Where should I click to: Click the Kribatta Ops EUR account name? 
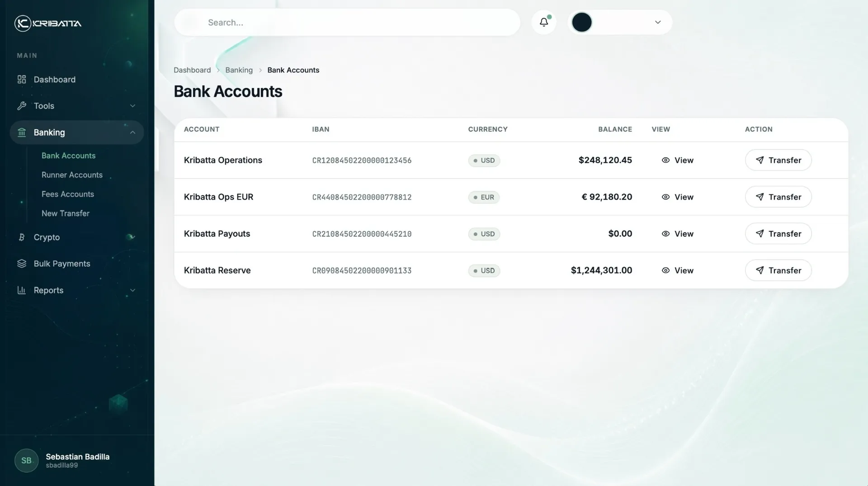point(218,197)
